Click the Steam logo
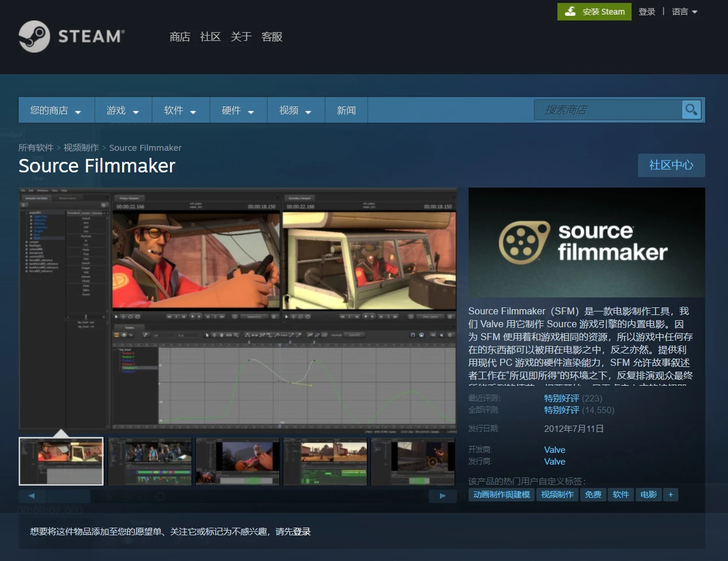Viewport: 728px width, 561px height. click(x=71, y=36)
